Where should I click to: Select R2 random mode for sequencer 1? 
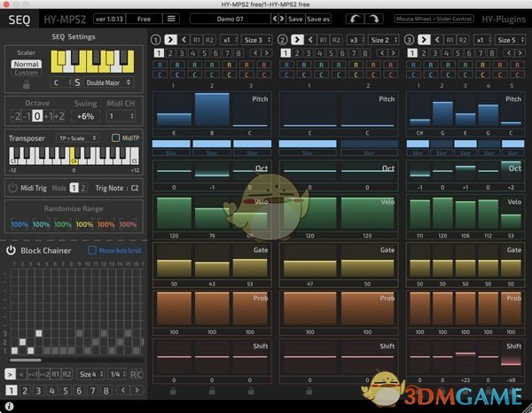[209, 40]
